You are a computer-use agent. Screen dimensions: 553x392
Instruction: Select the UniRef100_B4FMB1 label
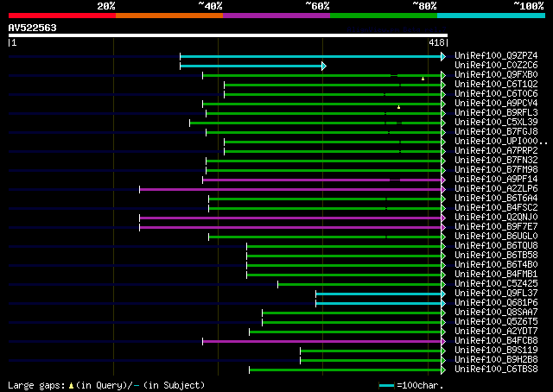click(x=496, y=275)
